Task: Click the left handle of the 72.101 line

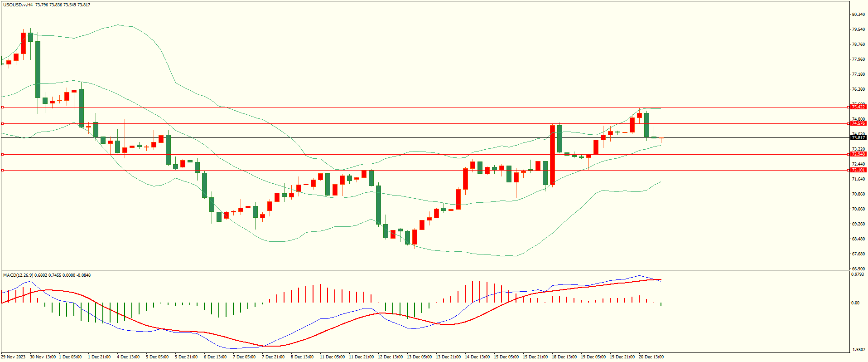Action: (2, 170)
